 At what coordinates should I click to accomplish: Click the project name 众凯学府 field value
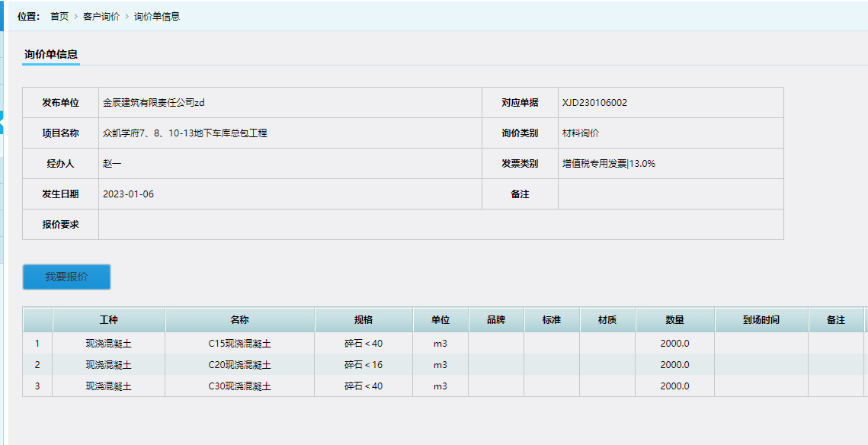(x=185, y=133)
